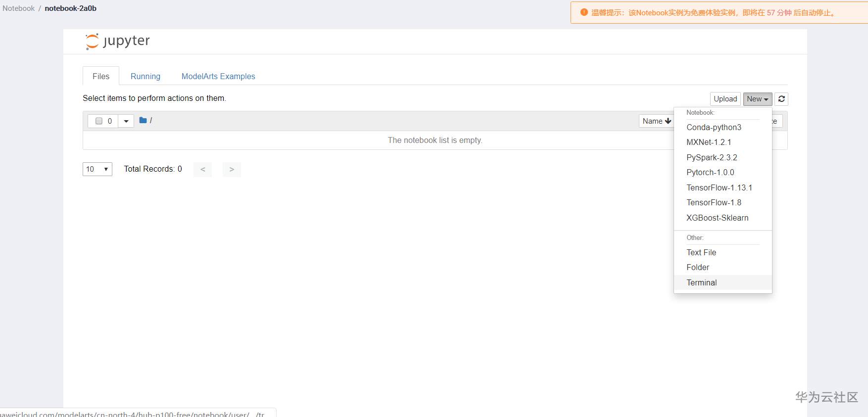The height and width of the screenshot is (417, 868).
Task: Click 'Select items to perform actions on them.' text
Action: click(x=154, y=98)
